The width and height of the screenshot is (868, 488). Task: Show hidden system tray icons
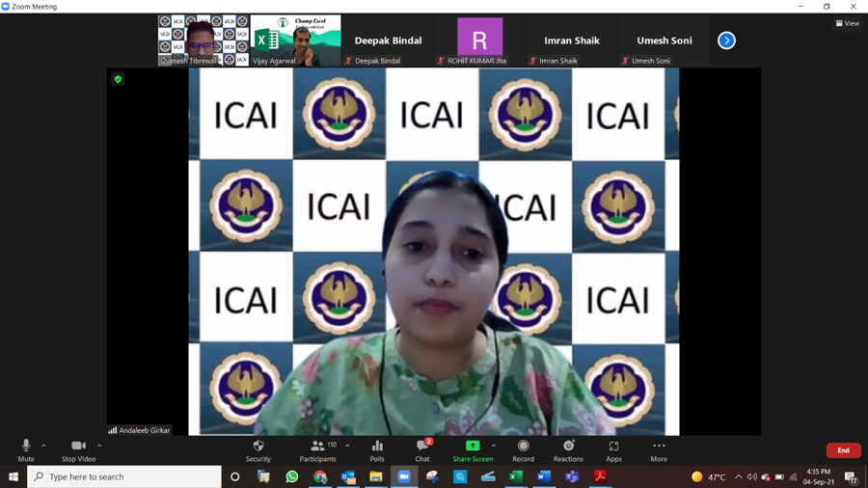[739, 476]
